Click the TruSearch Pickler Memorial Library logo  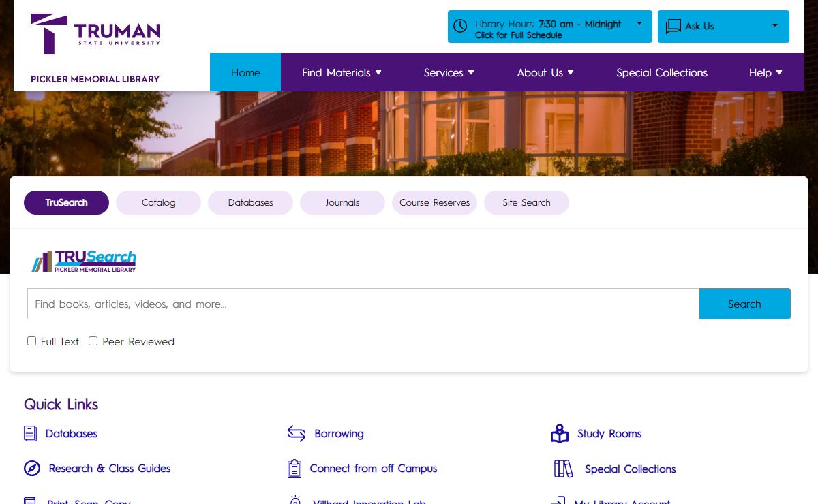pos(84,261)
